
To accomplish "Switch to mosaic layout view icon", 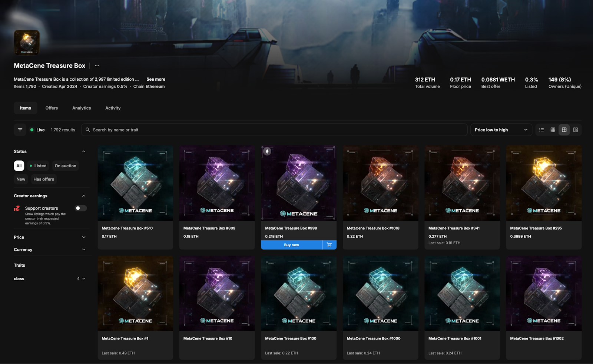I will [576, 130].
